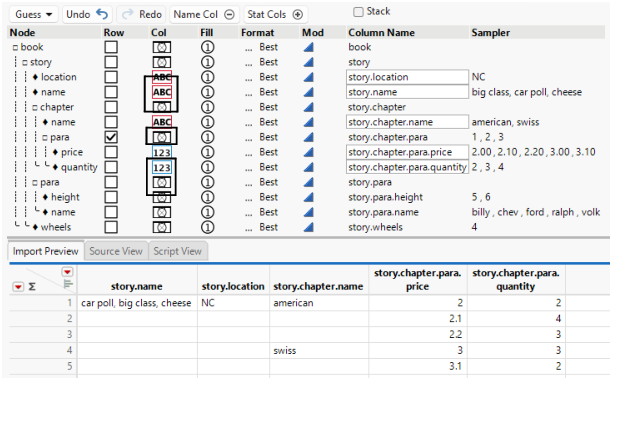Click the ABC Col icon for story name
Screen dimensions: 634x427
[162, 92]
